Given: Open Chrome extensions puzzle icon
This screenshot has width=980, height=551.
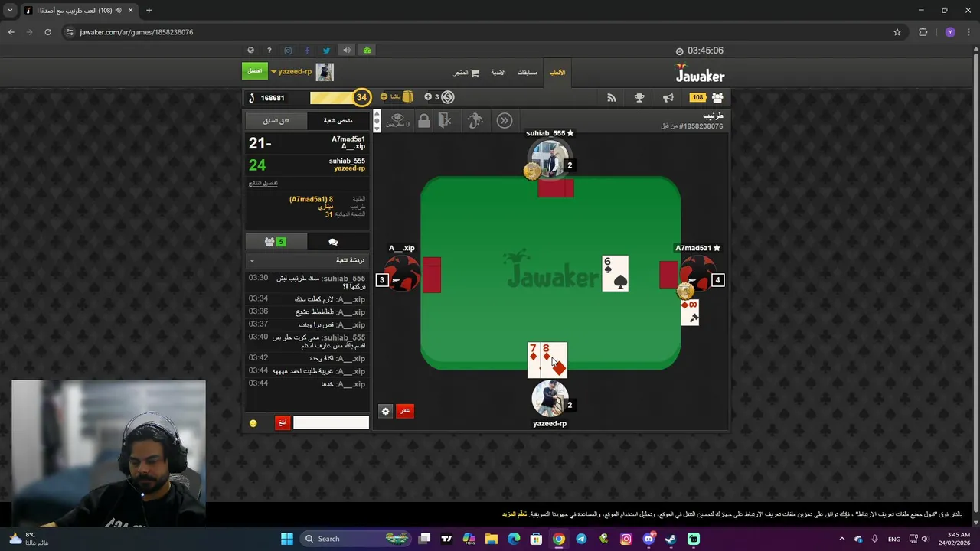Looking at the screenshot, I should pos(923,32).
